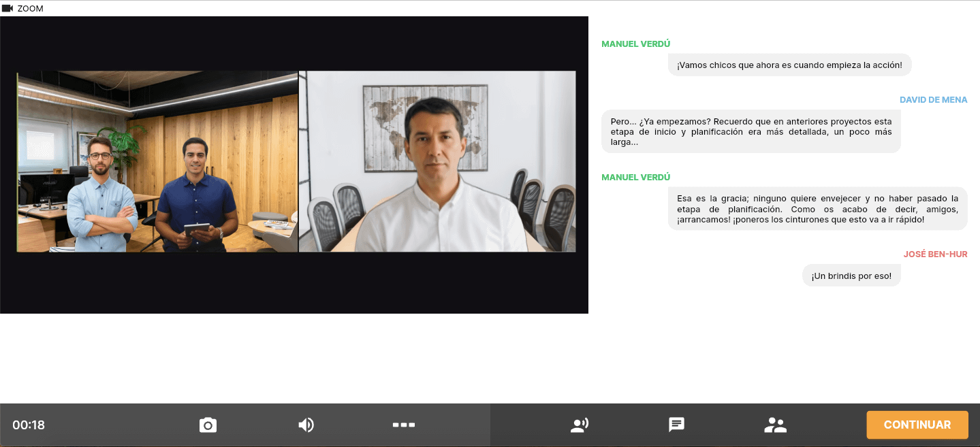
Task: Mute the speaker volume icon
Action: (306, 425)
